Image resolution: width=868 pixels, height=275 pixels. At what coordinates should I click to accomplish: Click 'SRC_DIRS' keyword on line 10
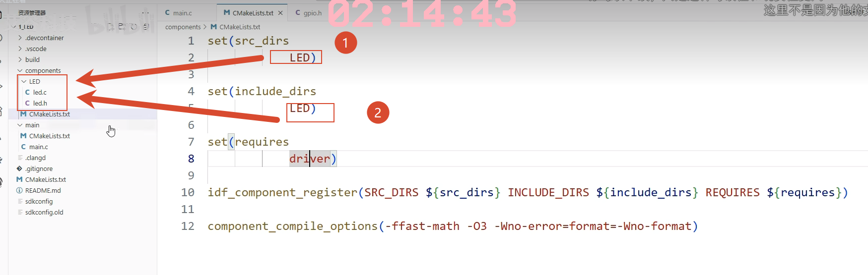pyautogui.click(x=392, y=192)
